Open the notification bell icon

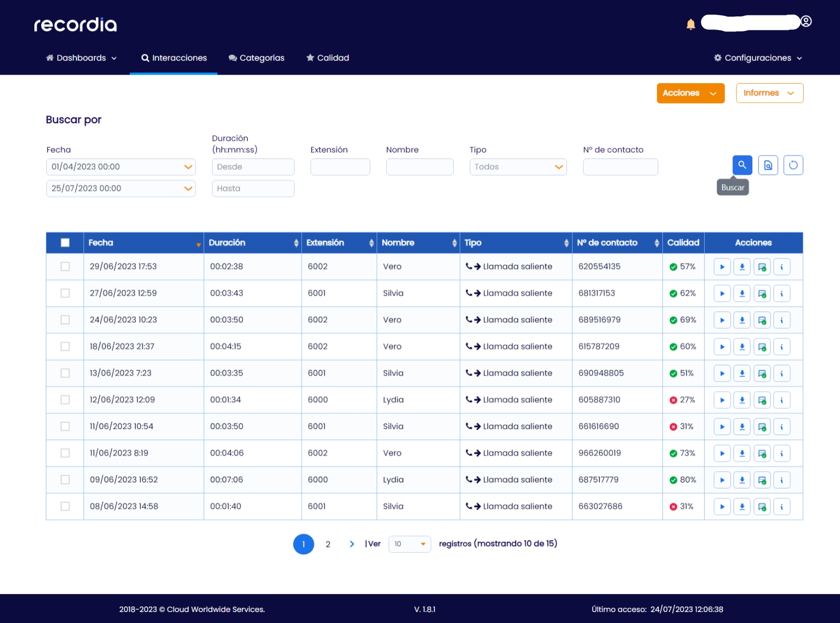tap(690, 24)
